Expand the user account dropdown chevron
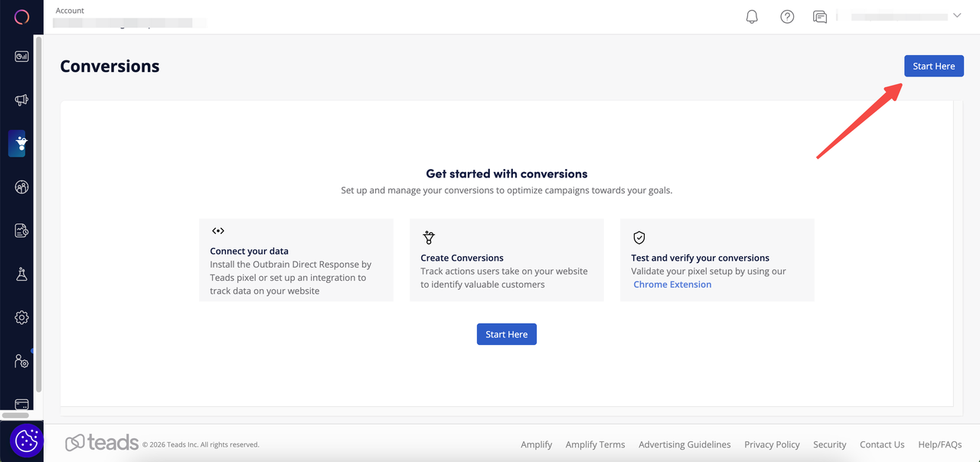Viewport: 980px width, 462px height. pyautogui.click(x=956, y=16)
